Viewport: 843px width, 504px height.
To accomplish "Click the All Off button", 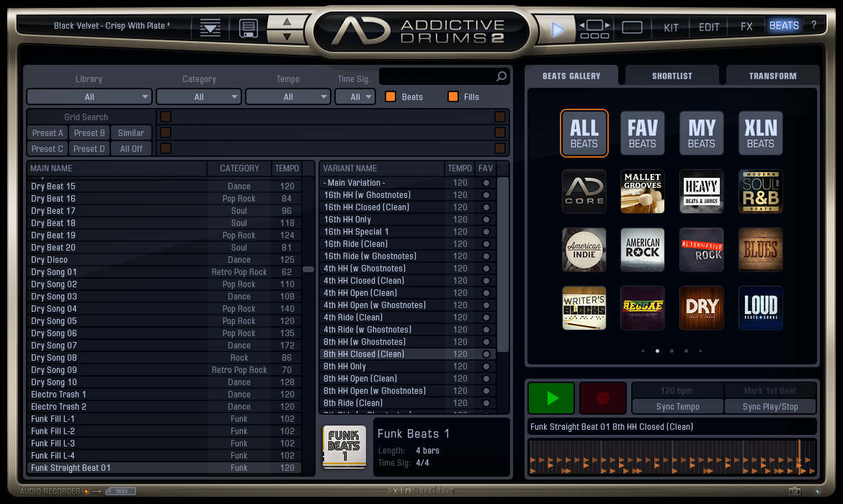I will (131, 149).
